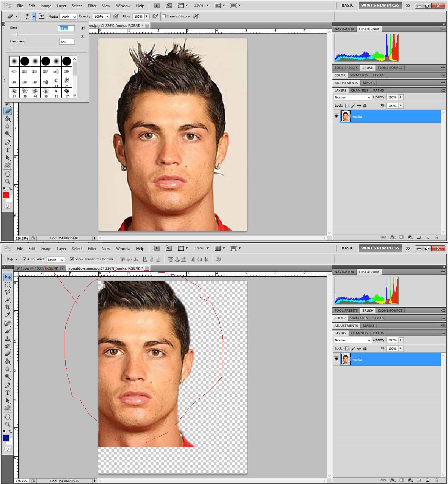The height and width of the screenshot is (484, 448).
Task: Select the Brush tool in lower window
Action: pos(8,331)
